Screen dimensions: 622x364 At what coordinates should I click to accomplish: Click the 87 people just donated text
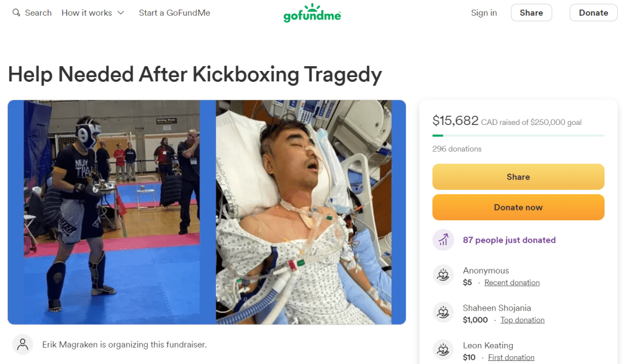[x=509, y=240]
